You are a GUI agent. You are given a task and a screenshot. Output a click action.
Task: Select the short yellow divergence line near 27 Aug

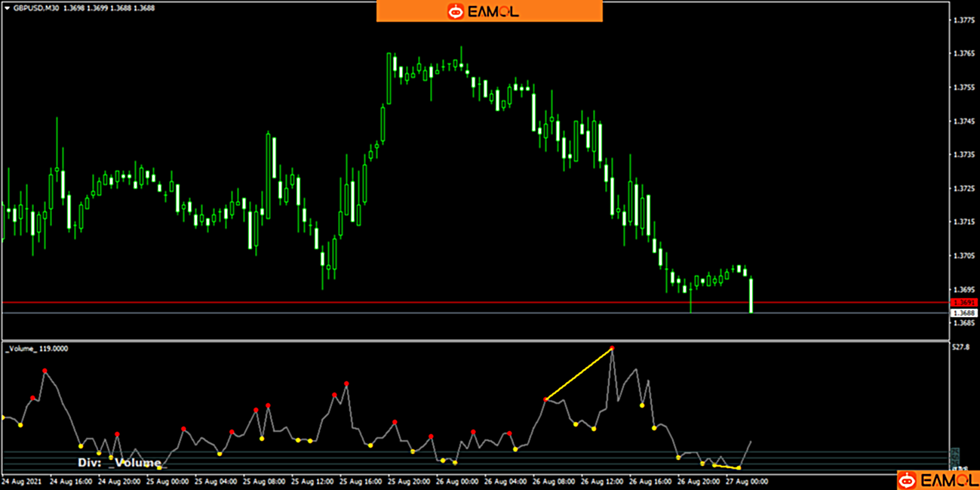coord(726,467)
